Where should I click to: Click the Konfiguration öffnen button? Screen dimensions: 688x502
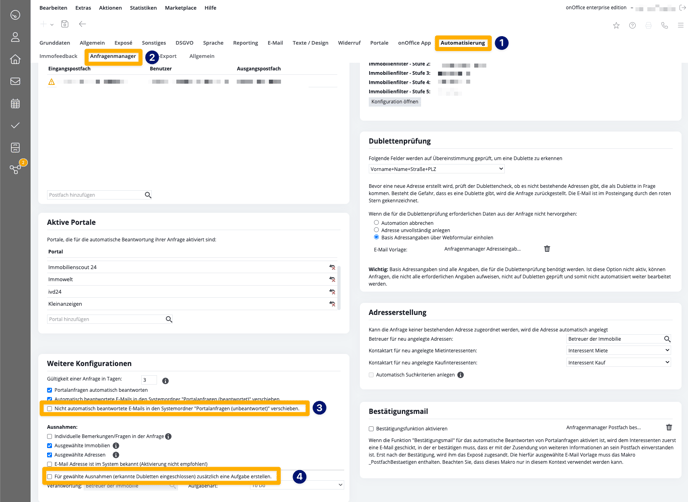[x=394, y=102]
